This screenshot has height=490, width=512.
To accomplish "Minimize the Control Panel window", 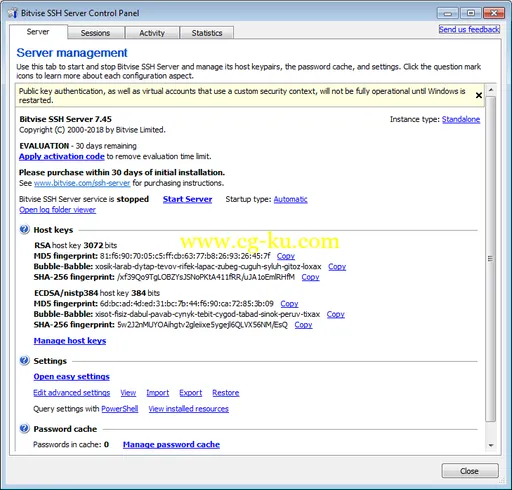I will point(448,13).
